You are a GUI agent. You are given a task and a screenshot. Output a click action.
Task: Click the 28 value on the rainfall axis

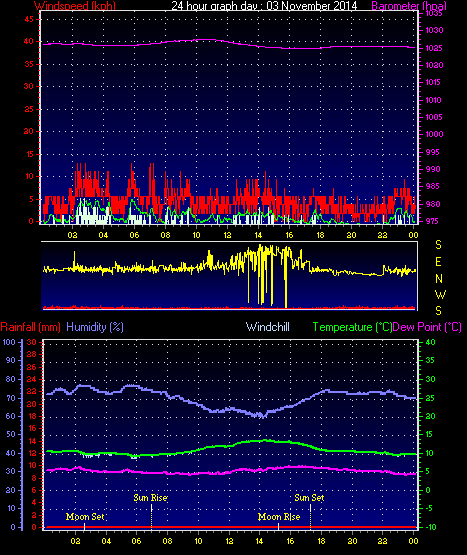(x=32, y=354)
